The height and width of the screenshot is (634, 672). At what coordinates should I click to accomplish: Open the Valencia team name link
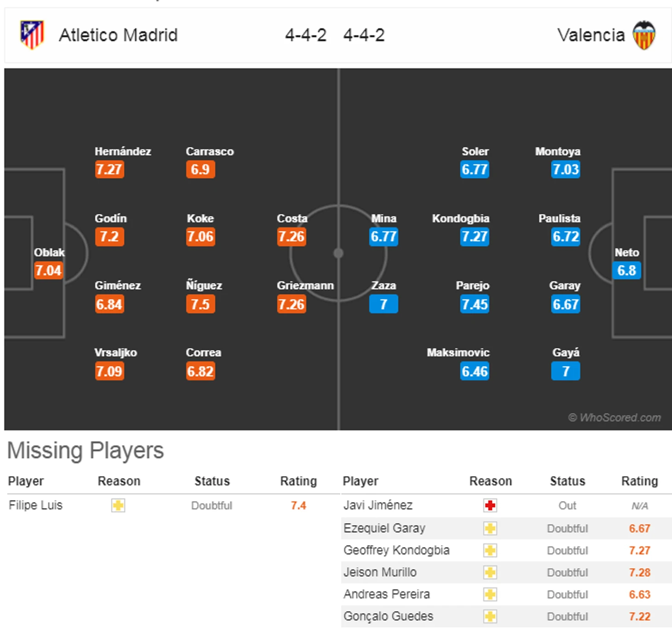tap(591, 35)
